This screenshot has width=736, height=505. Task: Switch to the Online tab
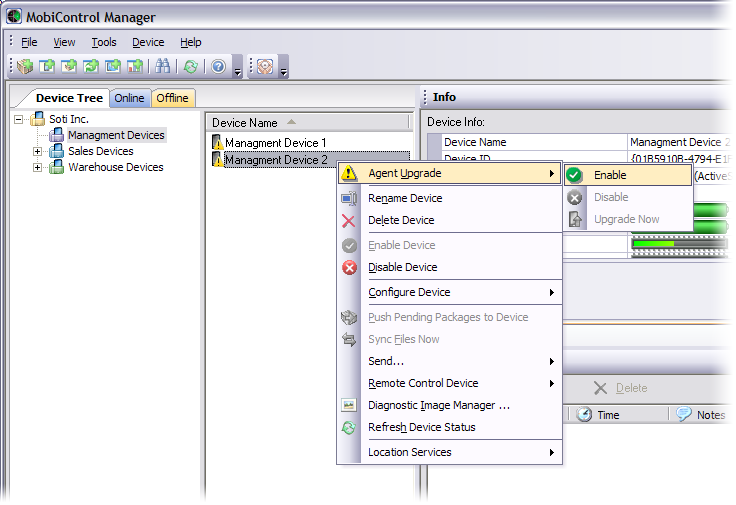click(130, 98)
